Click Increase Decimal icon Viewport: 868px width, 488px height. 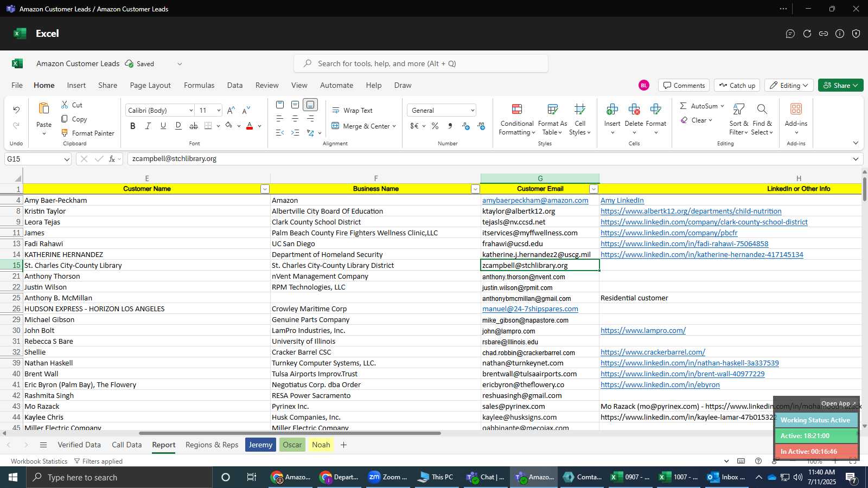pos(465,126)
